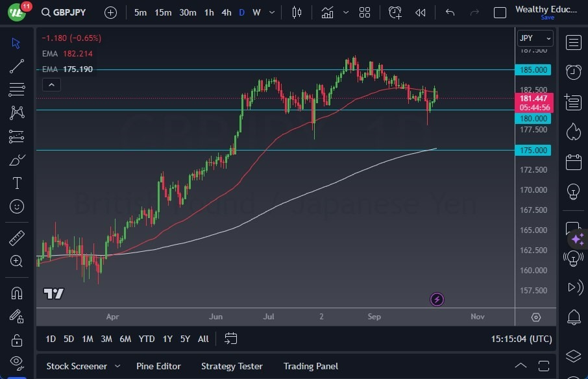
Task: Select the Text annotation tool
Action: (x=16, y=183)
